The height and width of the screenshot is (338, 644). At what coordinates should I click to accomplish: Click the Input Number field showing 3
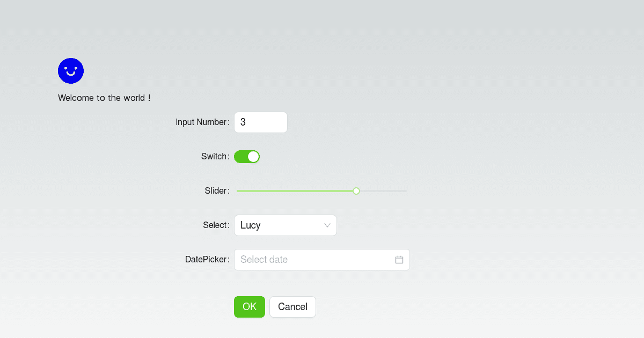(261, 122)
